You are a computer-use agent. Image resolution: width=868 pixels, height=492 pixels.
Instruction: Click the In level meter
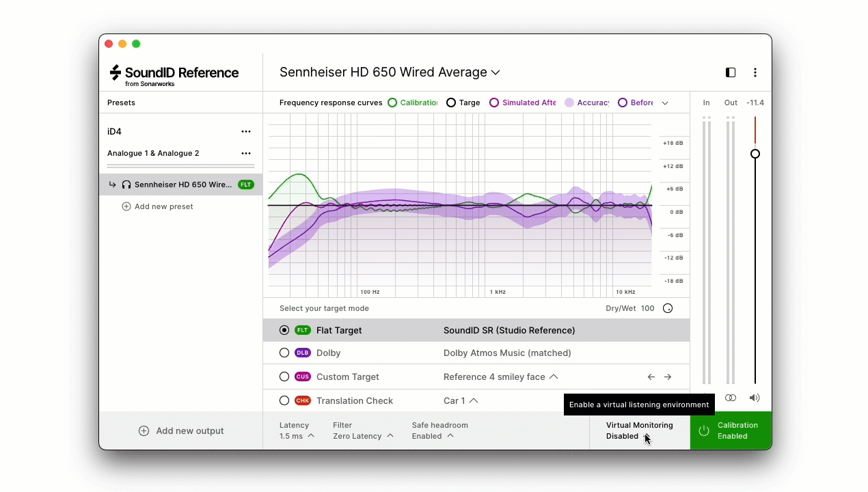click(707, 250)
